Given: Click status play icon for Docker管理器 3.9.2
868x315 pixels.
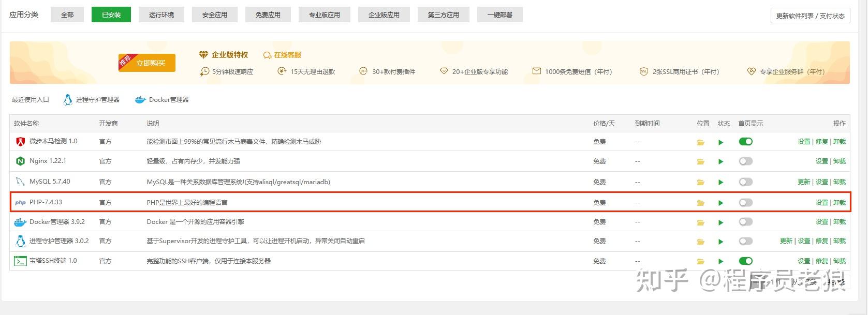Looking at the screenshot, I should [x=720, y=222].
